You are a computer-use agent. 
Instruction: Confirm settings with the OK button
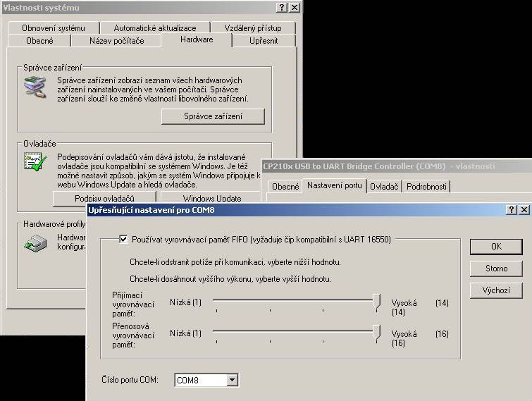496,247
